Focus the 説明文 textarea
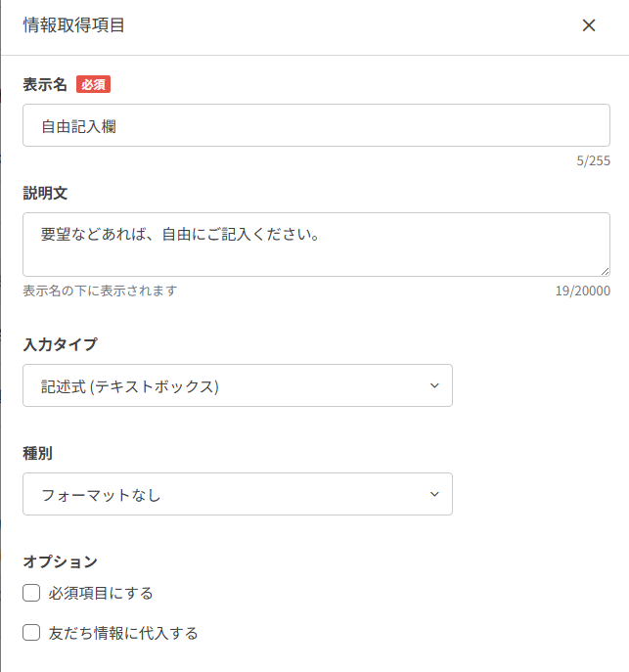Screen dimensions: 629x672 pos(316,245)
